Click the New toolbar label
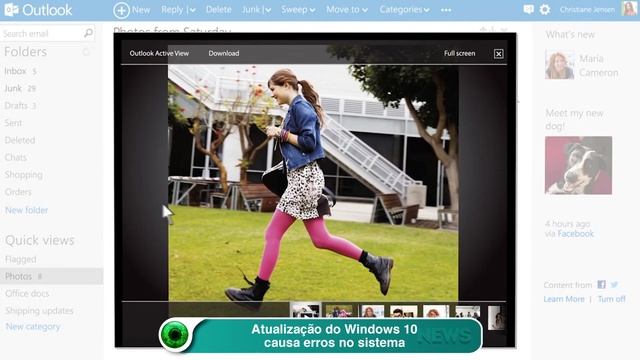The width and height of the screenshot is (640, 360). [141, 10]
